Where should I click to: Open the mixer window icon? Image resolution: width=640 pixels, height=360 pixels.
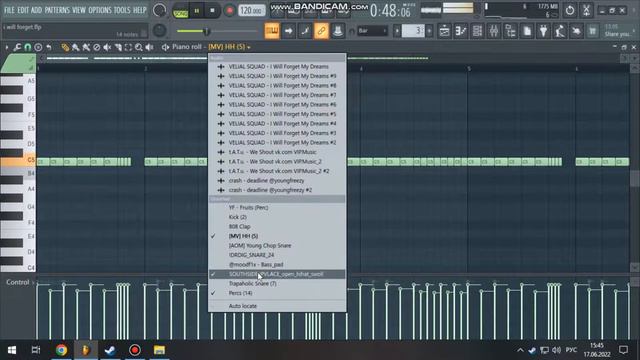(494, 31)
